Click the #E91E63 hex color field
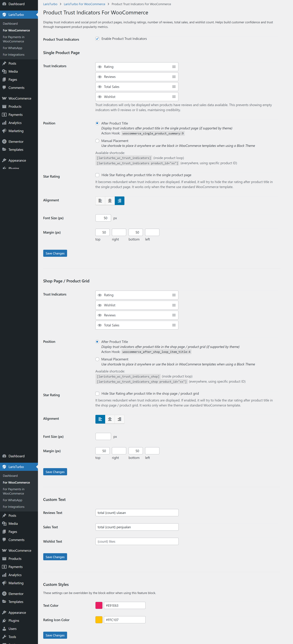The image size is (293, 644). (125, 605)
